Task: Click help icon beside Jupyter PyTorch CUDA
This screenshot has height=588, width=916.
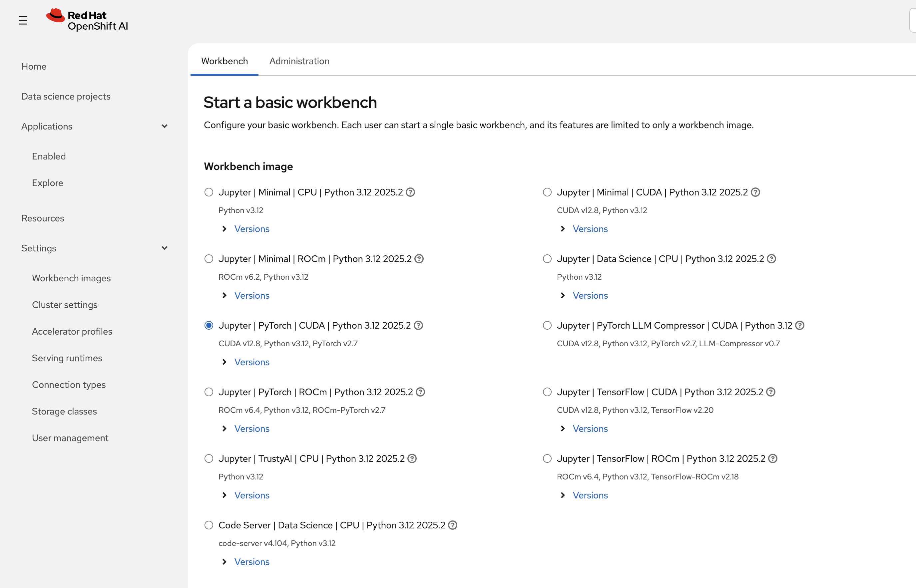Action: tap(418, 325)
